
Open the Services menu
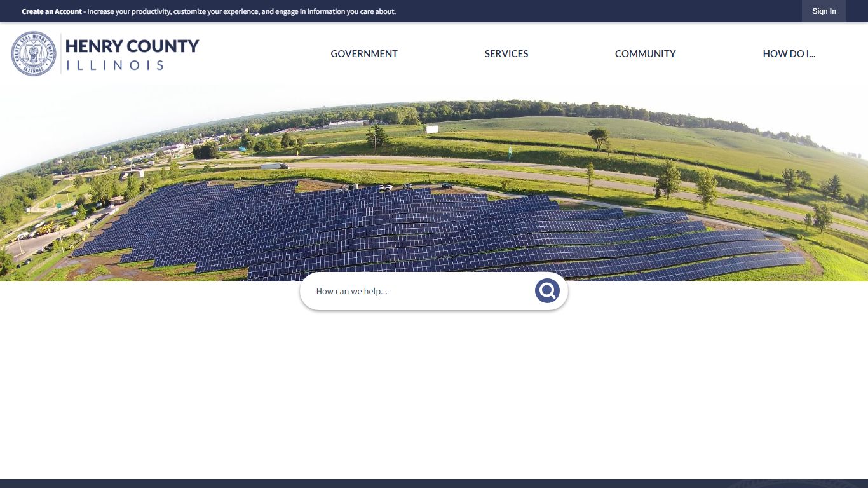pyautogui.click(x=506, y=54)
